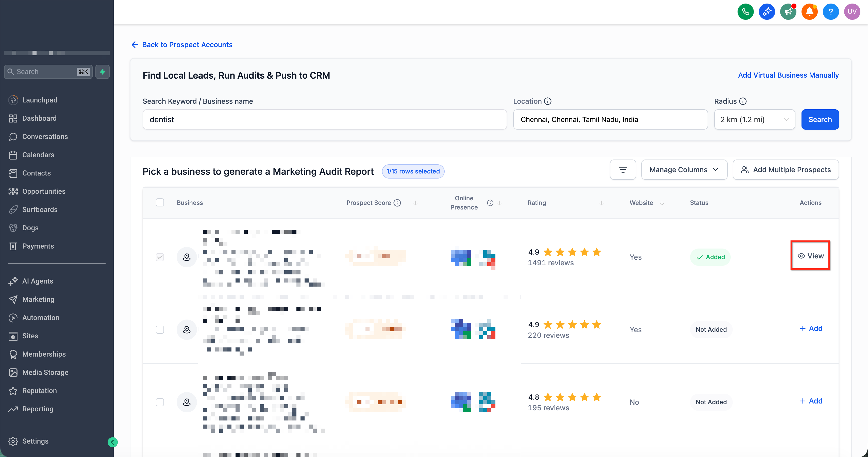The image size is (868, 457).
Task: Open Opportunities in the sidebar
Action: 44,191
